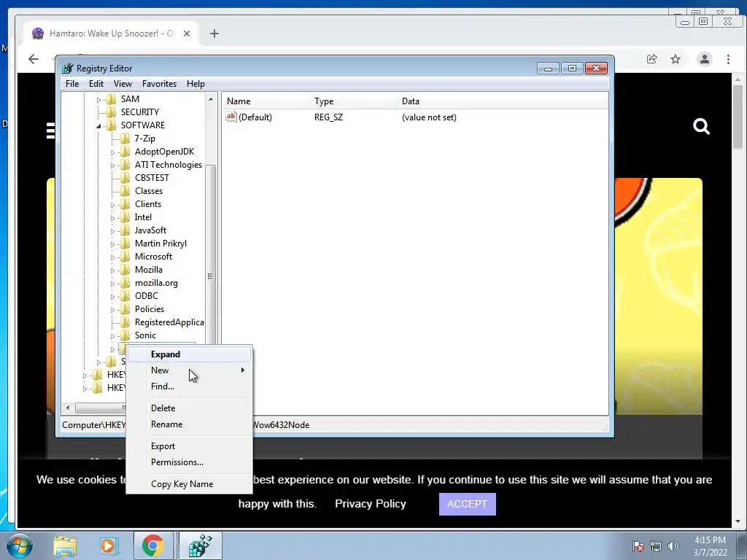This screenshot has width=747, height=560.
Task: Click the AdoptOpenJDK folder icon
Action: 125,152
